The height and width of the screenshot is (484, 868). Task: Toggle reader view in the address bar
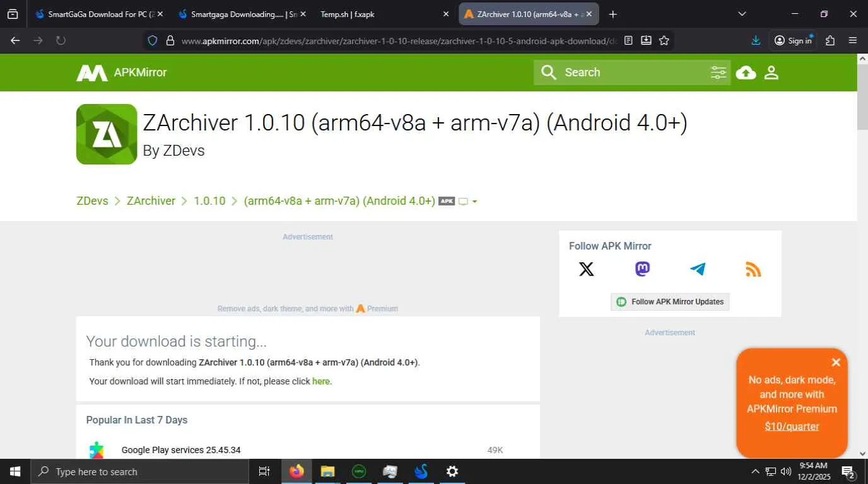(628, 40)
